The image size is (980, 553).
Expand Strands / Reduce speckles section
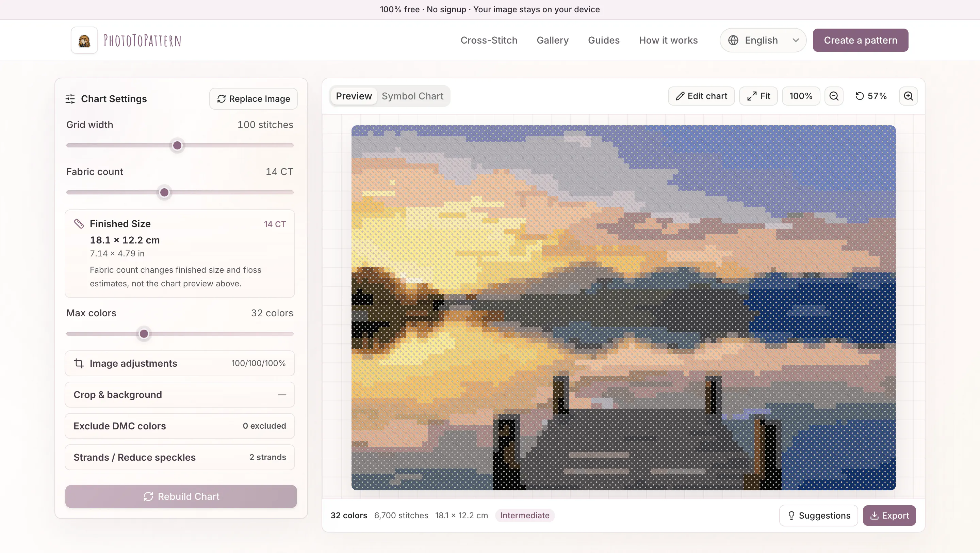click(x=180, y=457)
